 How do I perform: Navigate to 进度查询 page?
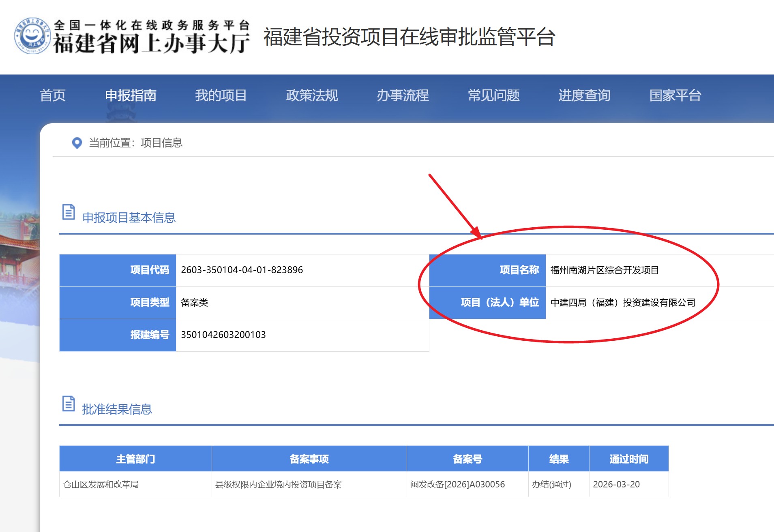pyautogui.click(x=584, y=96)
